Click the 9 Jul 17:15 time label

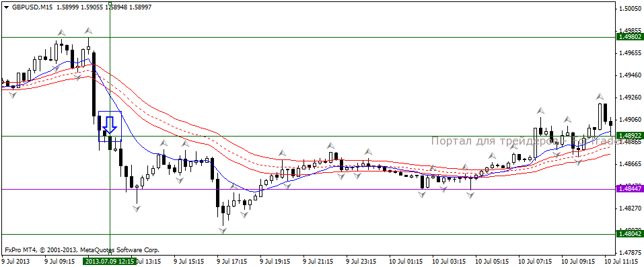[231, 261]
